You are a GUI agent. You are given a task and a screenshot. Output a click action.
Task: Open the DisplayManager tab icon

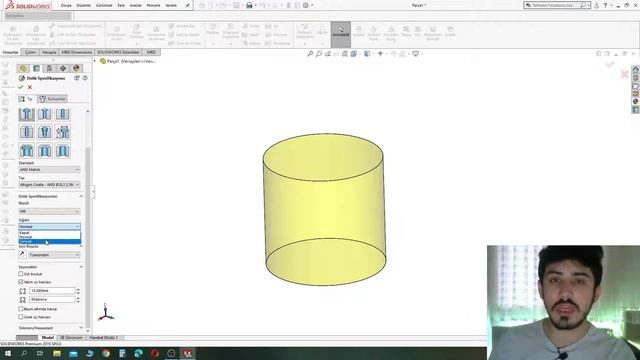76,68
